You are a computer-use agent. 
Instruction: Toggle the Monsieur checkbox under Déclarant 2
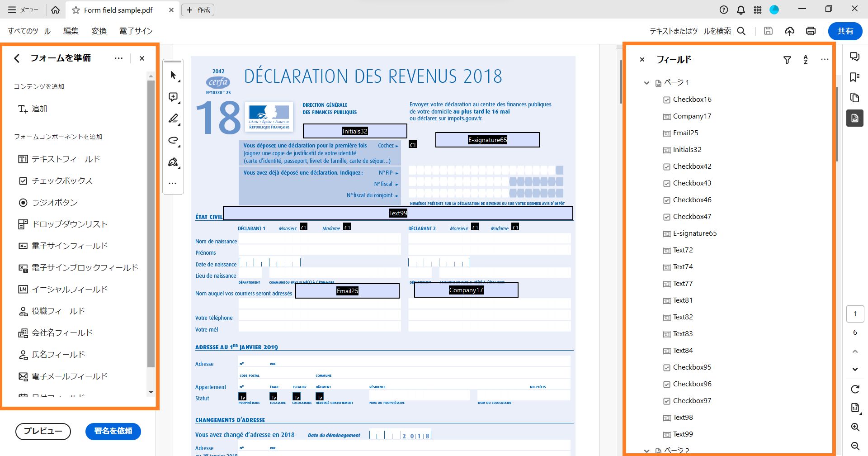[x=475, y=227]
